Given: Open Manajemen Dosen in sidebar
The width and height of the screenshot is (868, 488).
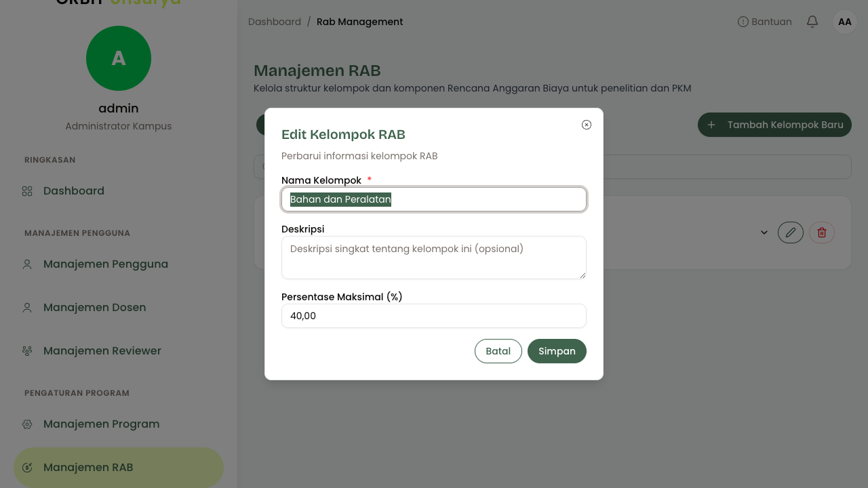Looking at the screenshot, I should (x=119, y=308).
